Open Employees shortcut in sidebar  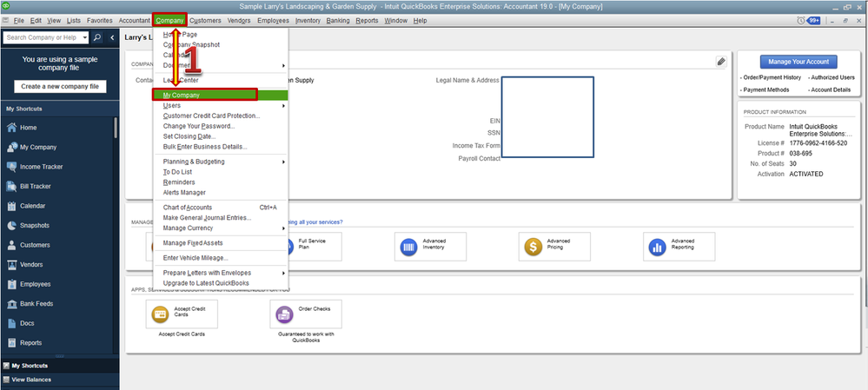(x=29, y=284)
